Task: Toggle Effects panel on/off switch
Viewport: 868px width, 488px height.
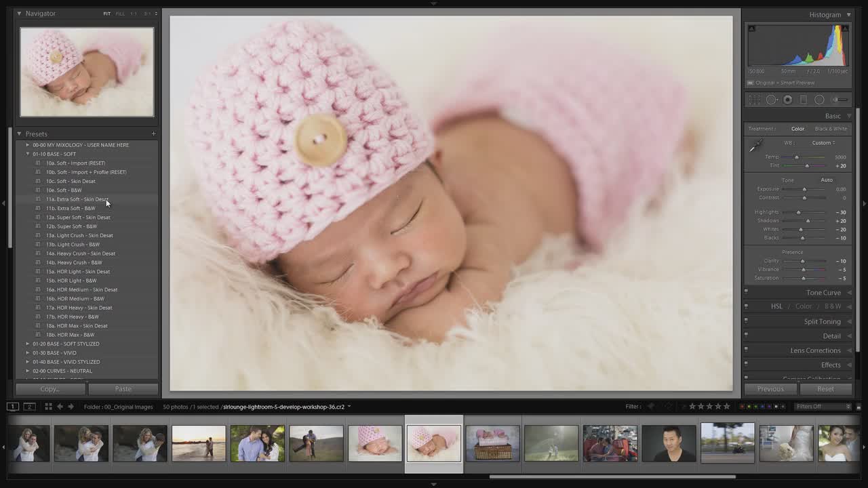Action: click(746, 364)
